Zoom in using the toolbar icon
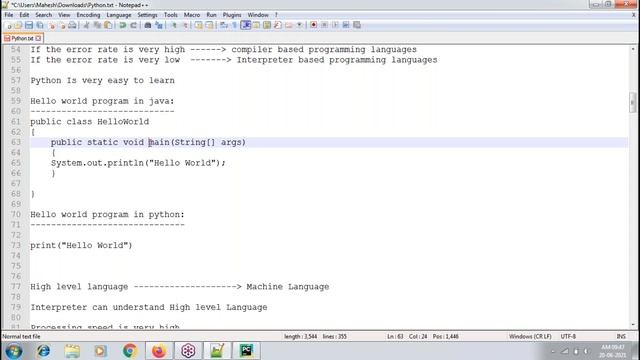This screenshot has height=360, width=640. pos(174,25)
